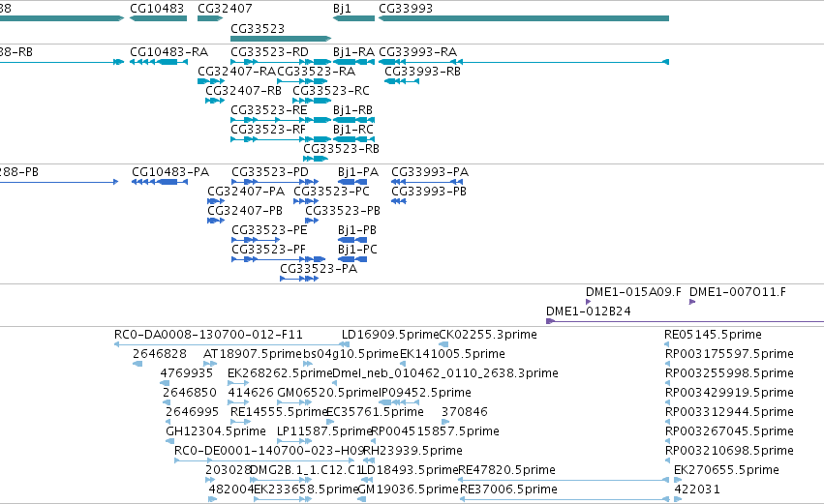Open transcript CG10483-RA
The height and width of the screenshot is (504, 824).
point(159,62)
